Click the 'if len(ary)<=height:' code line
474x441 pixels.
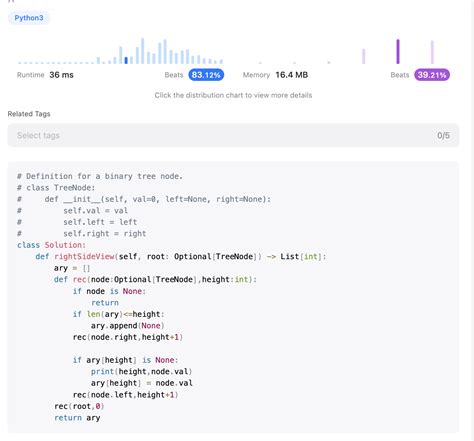tap(119, 314)
